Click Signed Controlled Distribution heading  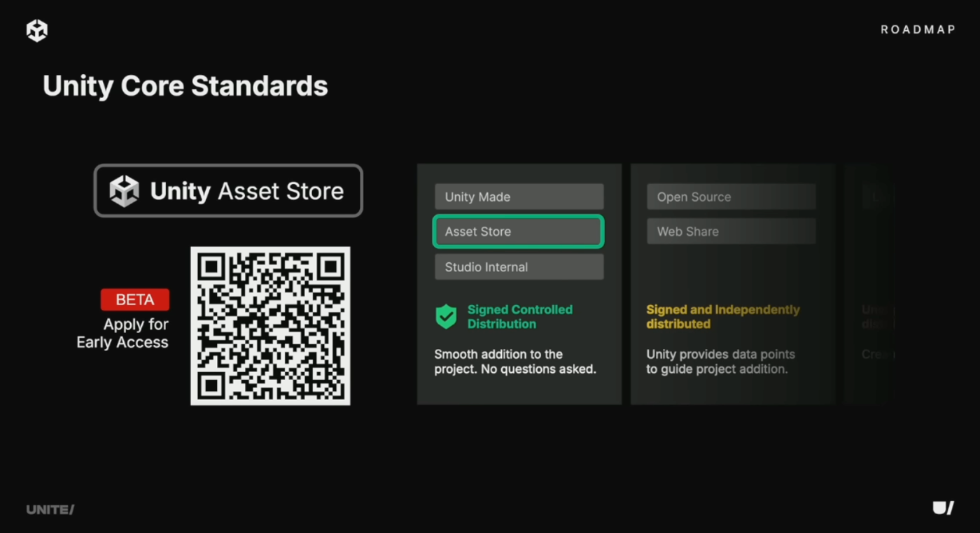520,316
